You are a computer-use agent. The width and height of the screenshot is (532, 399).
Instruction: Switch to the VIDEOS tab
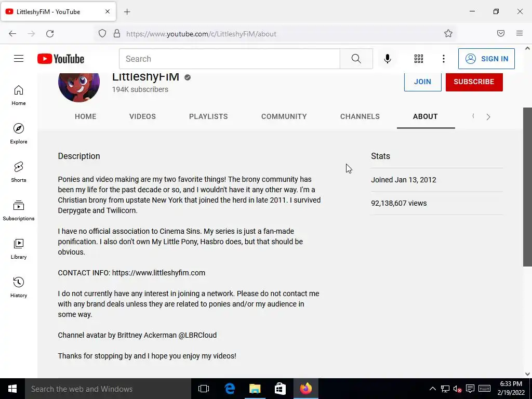tap(142, 116)
